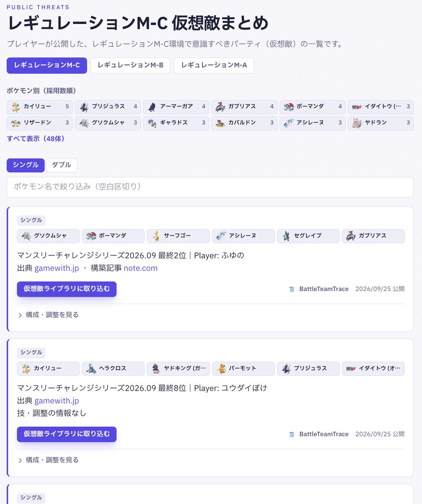Click ヤドキング in ユウダイぽけ's team

tap(178, 369)
